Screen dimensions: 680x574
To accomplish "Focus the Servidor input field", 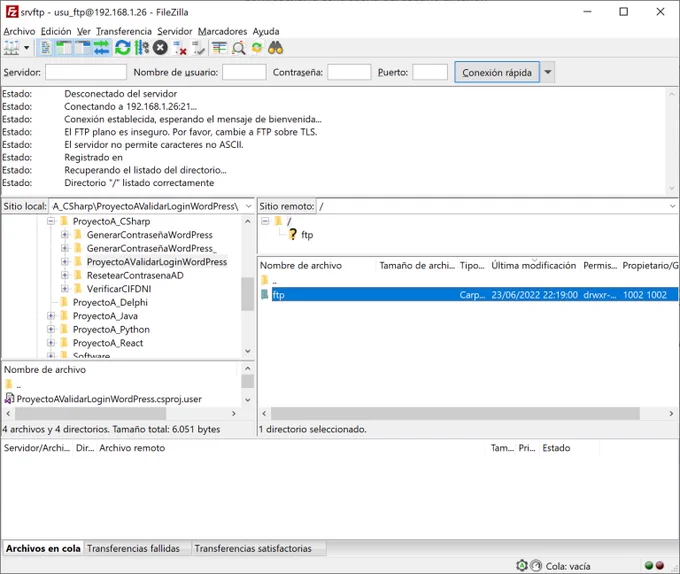I will 86,72.
